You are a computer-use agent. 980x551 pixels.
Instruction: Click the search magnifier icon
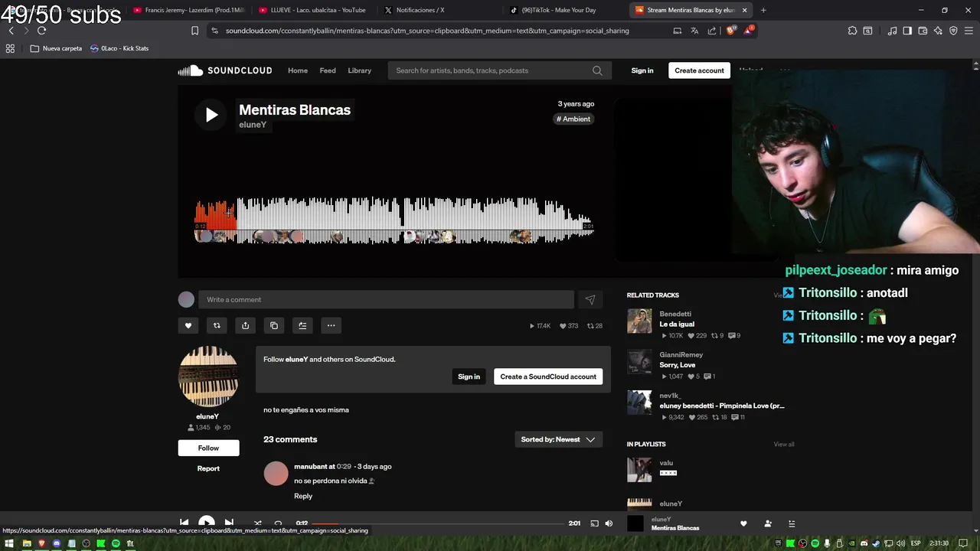point(597,70)
